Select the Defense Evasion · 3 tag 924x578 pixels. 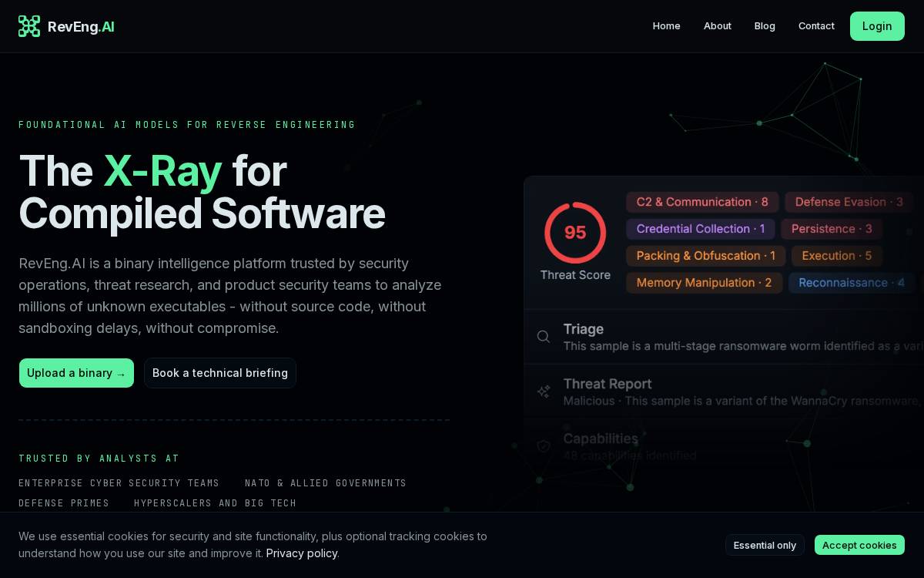tap(849, 202)
